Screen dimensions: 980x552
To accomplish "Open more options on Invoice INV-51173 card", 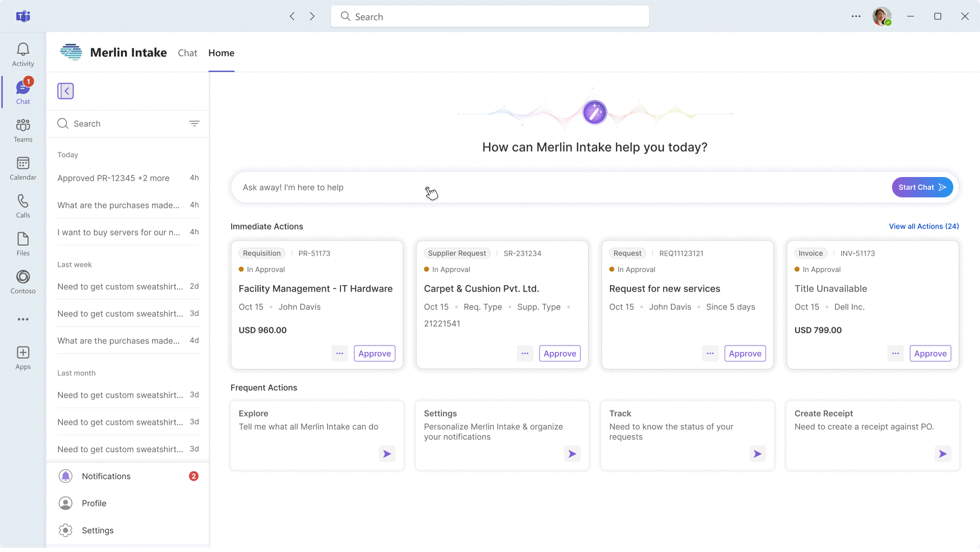I will pyautogui.click(x=895, y=354).
